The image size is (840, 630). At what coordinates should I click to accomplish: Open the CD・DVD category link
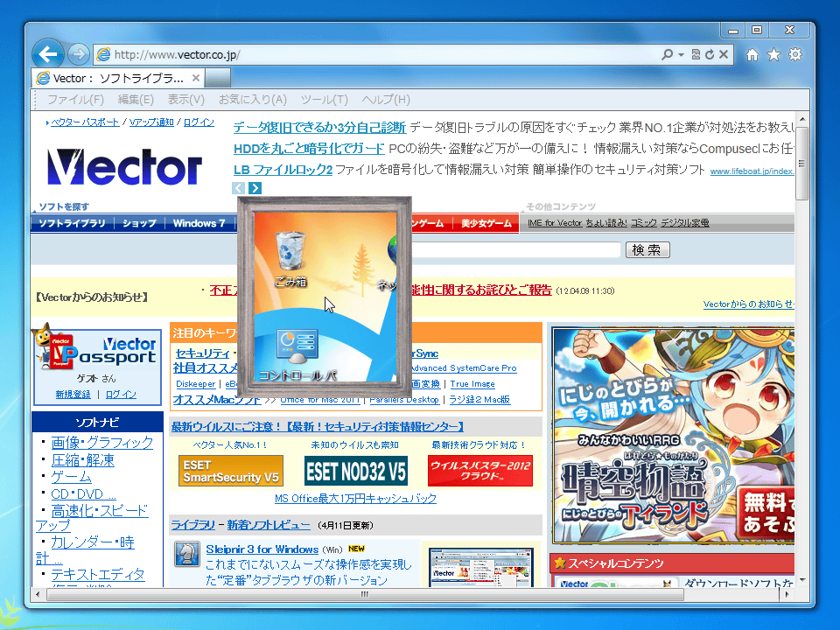point(83,493)
